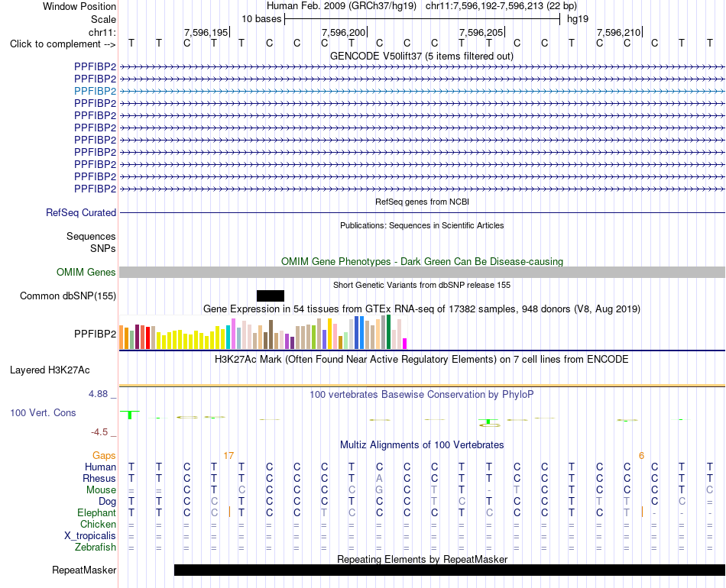Select the Dog alignment row label

(108, 502)
